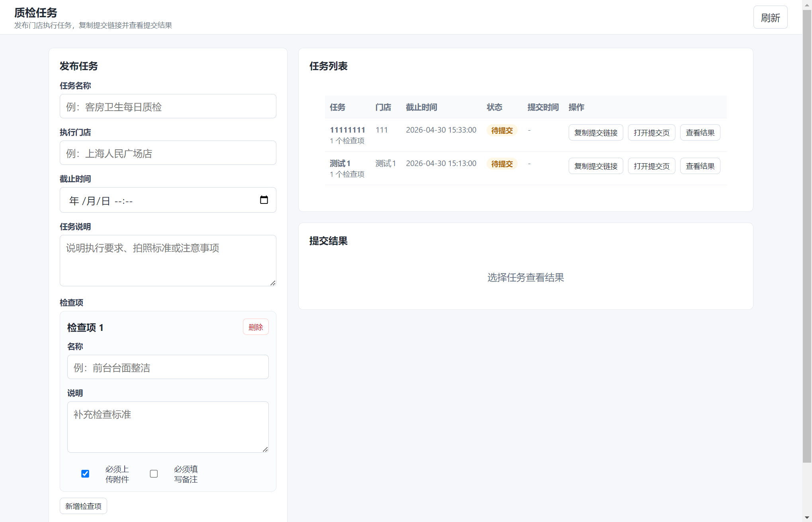The height and width of the screenshot is (522, 812).
Task: Click the 待提交 status of task 测试1
Action: click(x=502, y=164)
